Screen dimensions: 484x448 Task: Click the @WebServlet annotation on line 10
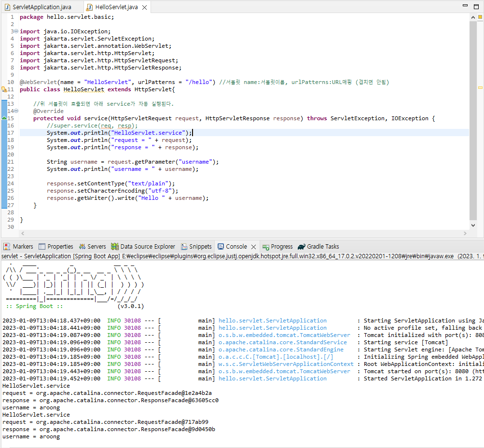click(x=39, y=82)
